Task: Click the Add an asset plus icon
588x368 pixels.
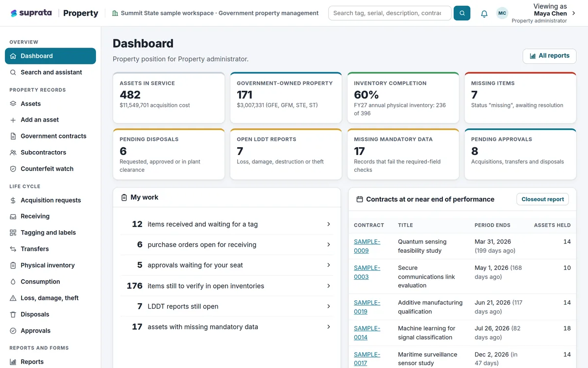Action: point(13,120)
